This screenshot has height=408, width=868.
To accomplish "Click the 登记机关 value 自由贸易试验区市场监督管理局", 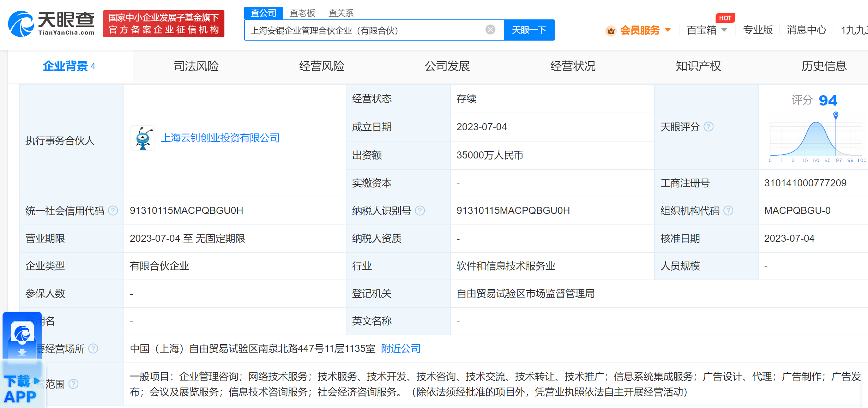I will 525,294.
